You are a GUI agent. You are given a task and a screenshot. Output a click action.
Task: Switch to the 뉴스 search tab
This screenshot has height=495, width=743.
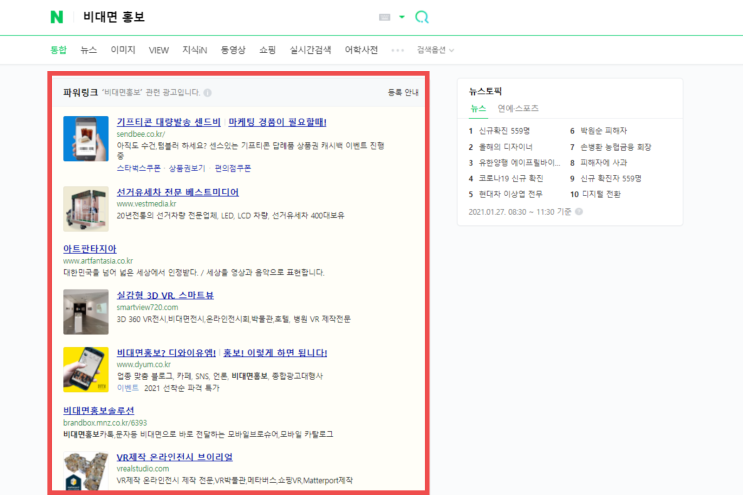pos(89,50)
